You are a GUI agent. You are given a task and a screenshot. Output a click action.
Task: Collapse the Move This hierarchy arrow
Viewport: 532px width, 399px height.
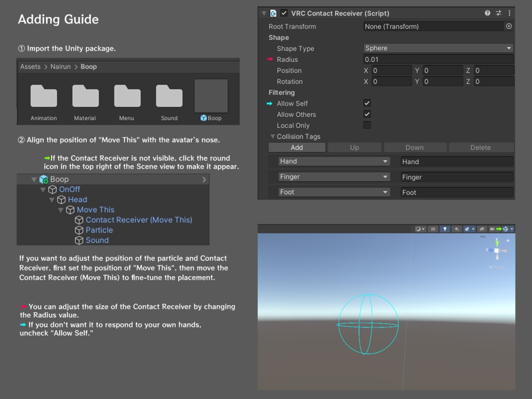coord(60,210)
